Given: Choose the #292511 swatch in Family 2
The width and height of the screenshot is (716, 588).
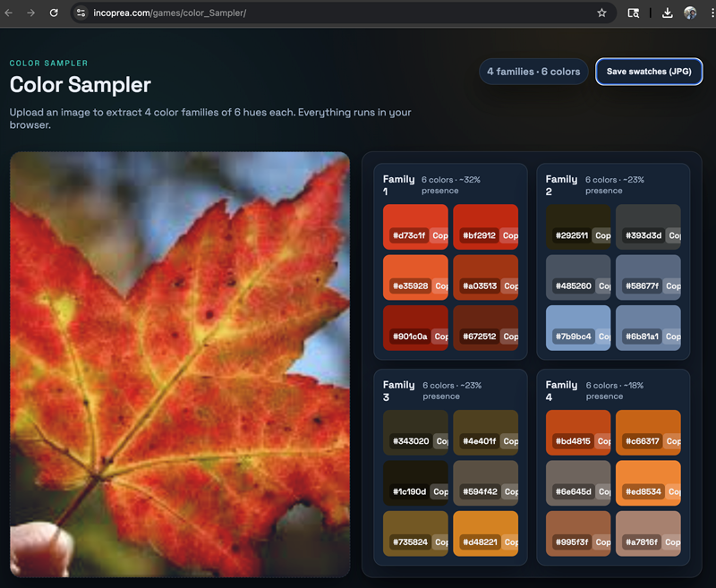Looking at the screenshot, I should point(577,221).
